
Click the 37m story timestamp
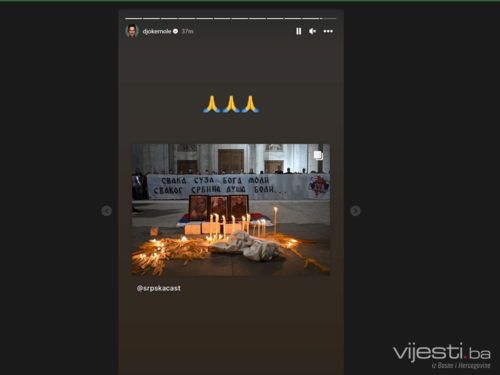pyautogui.click(x=187, y=31)
